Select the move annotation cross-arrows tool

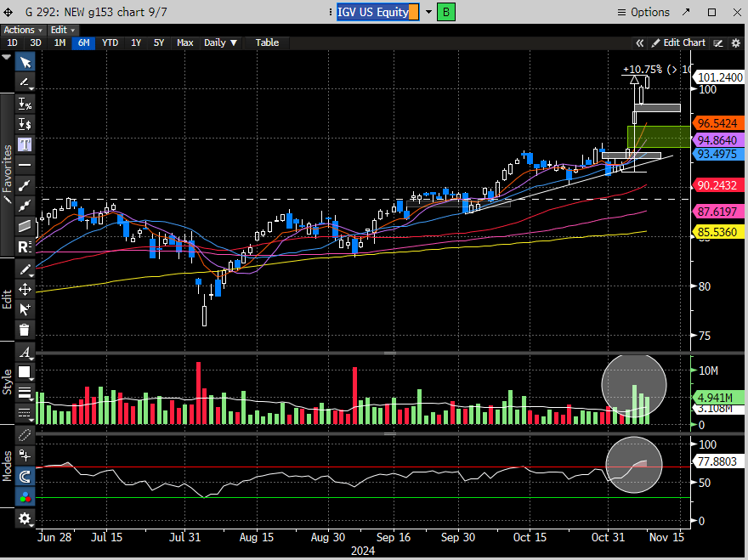25,290
